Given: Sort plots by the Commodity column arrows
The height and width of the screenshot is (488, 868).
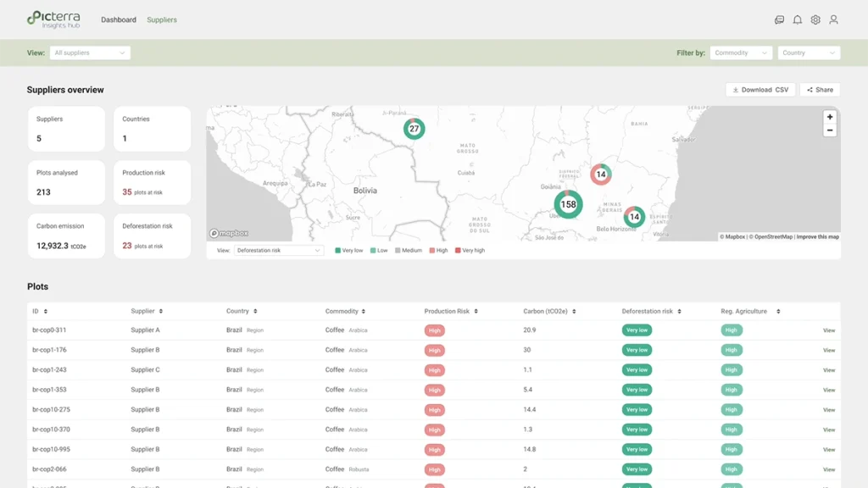Looking at the screenshot, I should (363, 312).
